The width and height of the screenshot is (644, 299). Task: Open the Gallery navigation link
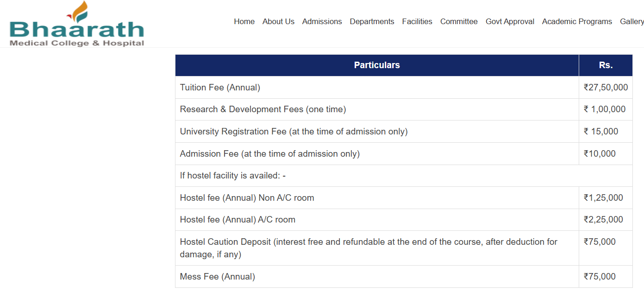click(x=631, y=21)
